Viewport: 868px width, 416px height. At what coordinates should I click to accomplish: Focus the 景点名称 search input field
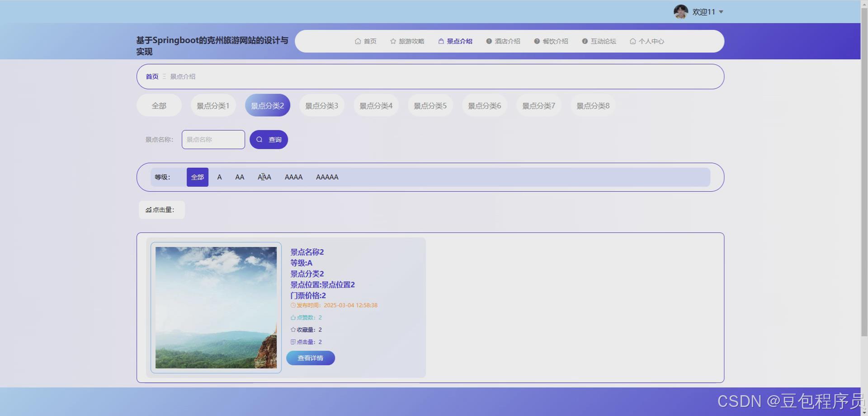pos(213,140)
